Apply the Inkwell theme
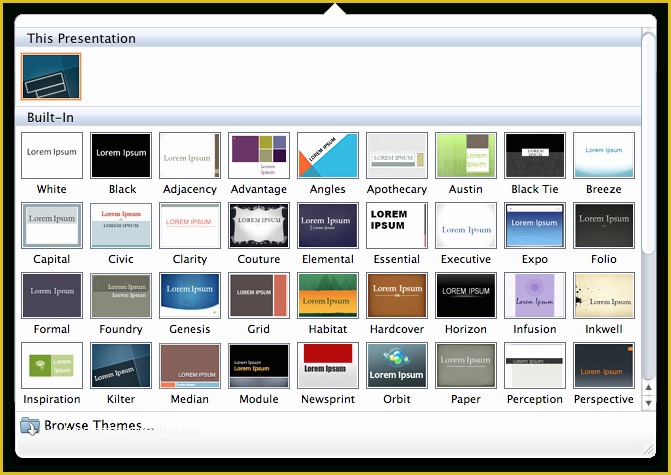 tap(604, 295)
